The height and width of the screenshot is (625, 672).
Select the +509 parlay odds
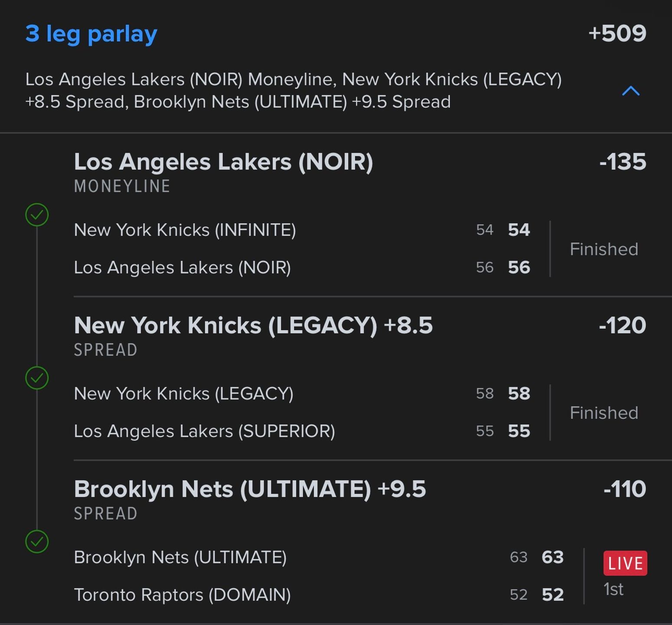tap(617, 33)
